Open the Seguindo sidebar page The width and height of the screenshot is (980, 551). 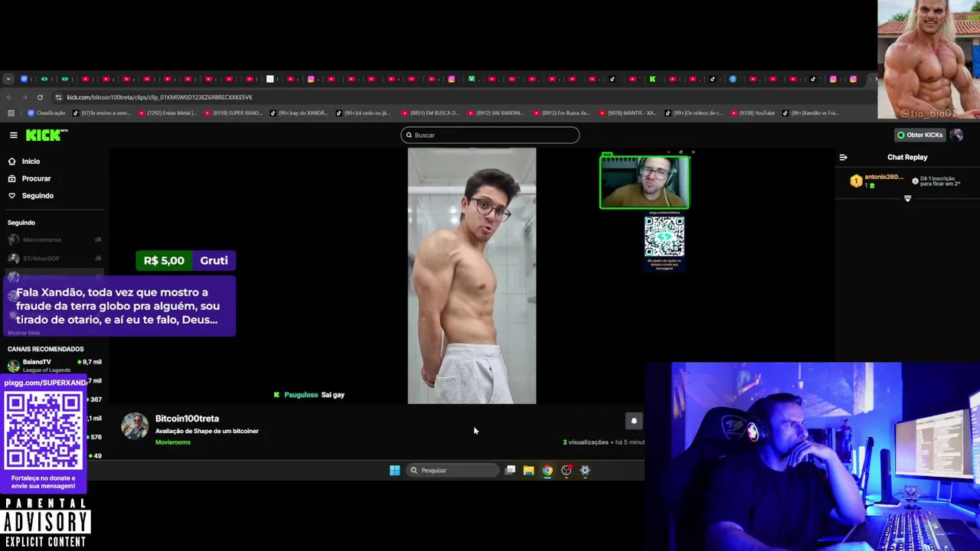[x=38, y=196]
